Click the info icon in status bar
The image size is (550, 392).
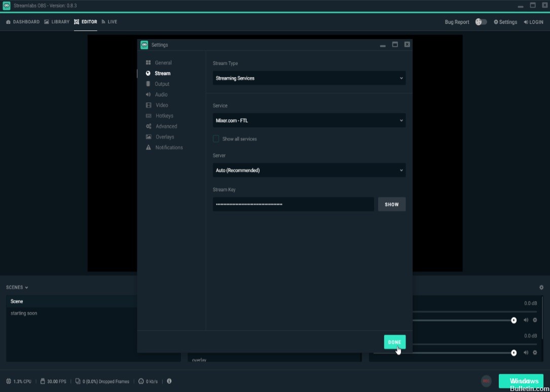coord(169,381)
